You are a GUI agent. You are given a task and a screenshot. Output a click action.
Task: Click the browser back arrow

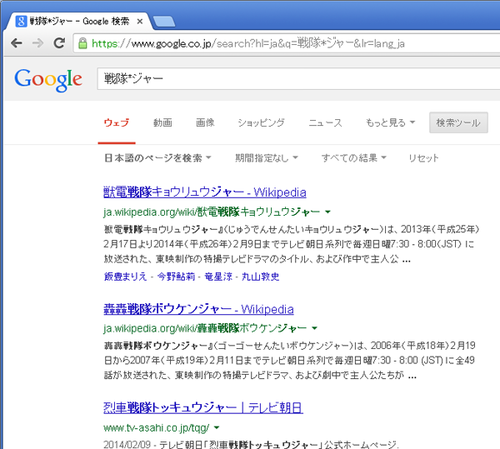16,43
